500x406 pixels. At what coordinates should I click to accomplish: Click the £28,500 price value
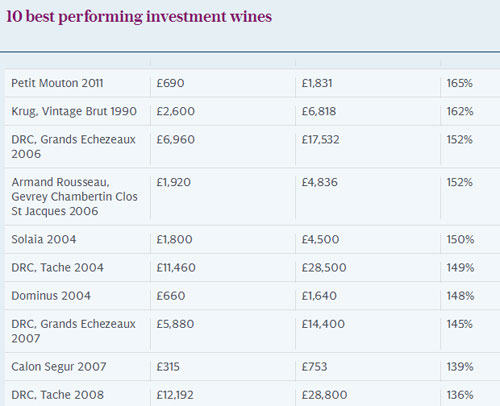click(x=324, y=267)
